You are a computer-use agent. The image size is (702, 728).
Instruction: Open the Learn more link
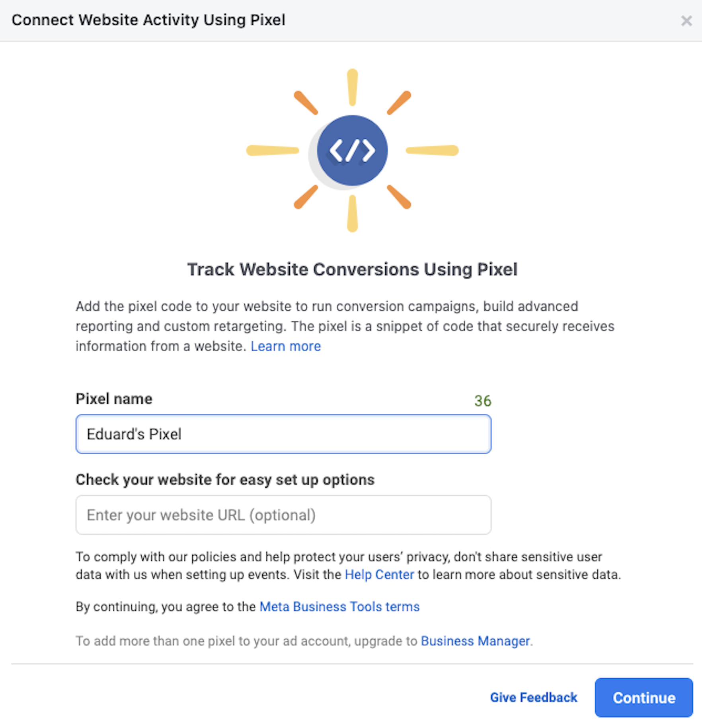click(285, 346)
